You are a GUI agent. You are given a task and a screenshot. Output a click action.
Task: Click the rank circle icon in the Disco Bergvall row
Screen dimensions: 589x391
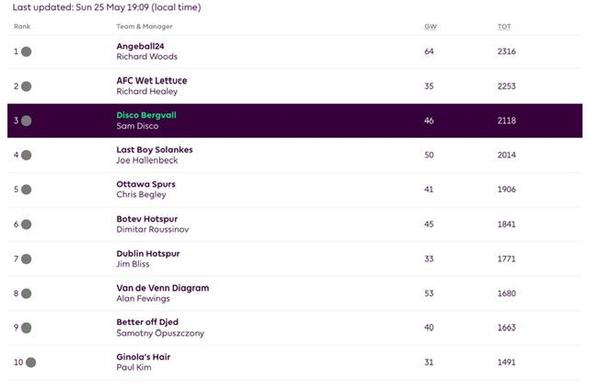pos(26,121)
